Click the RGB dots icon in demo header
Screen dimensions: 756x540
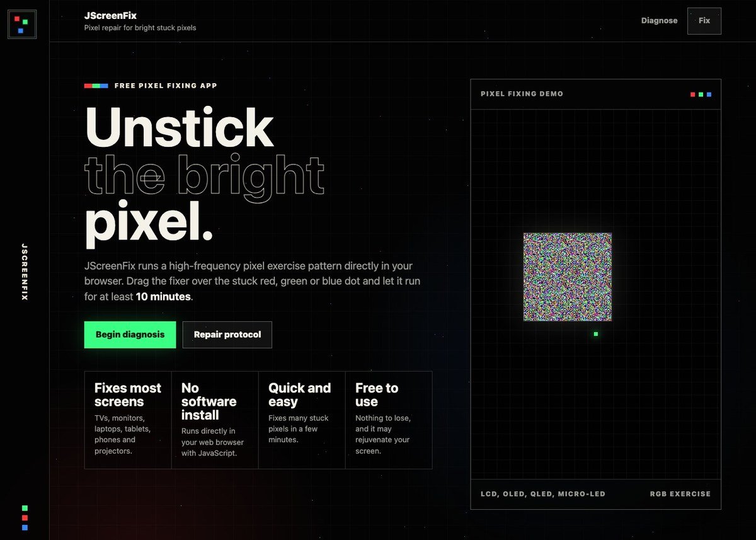701,95
